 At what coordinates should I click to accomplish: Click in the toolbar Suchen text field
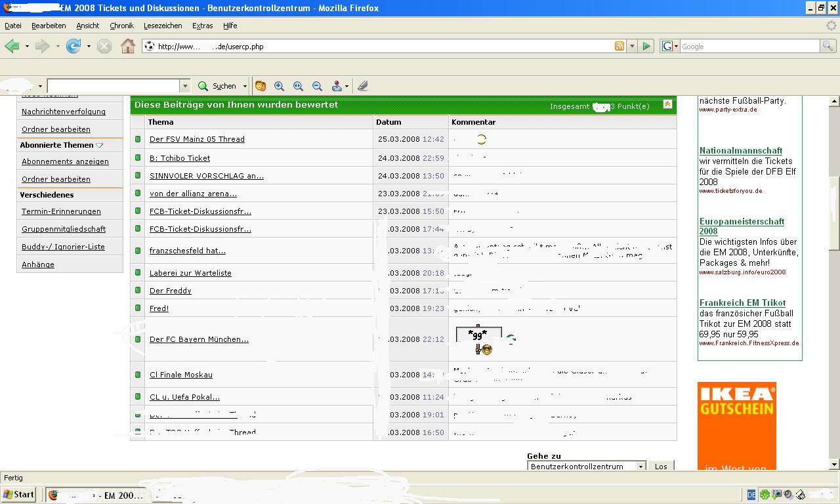click(x=114, y=86)
